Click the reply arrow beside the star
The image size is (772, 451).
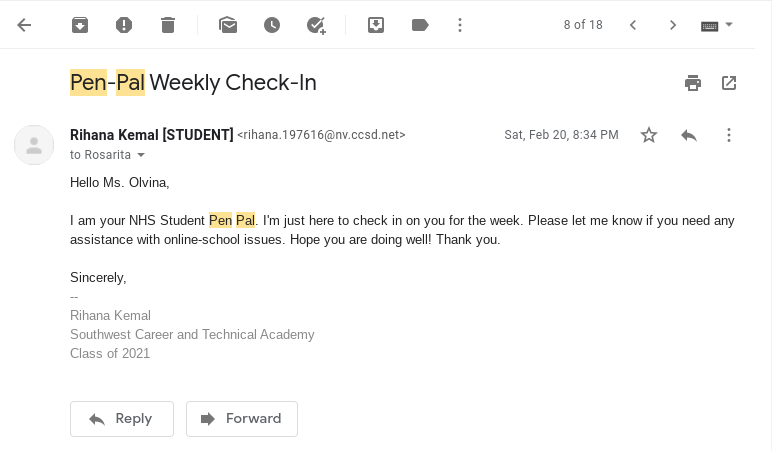(x=689, y=135)
